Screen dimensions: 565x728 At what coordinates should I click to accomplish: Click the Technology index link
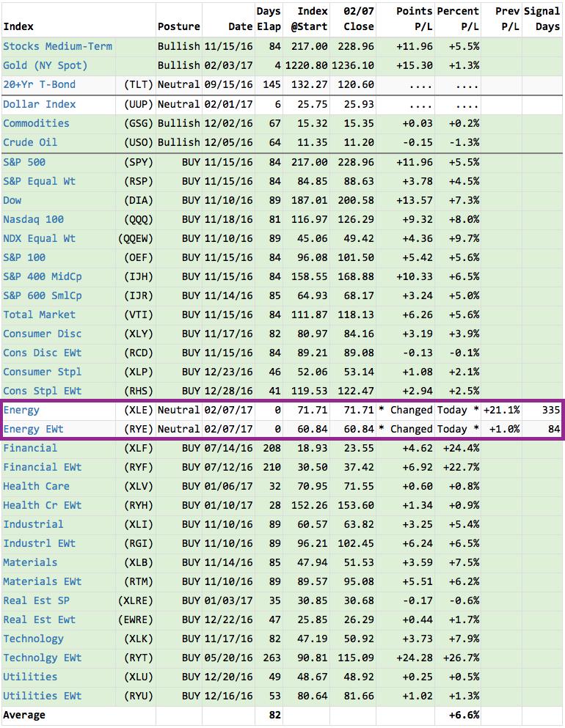pos(33,639)
